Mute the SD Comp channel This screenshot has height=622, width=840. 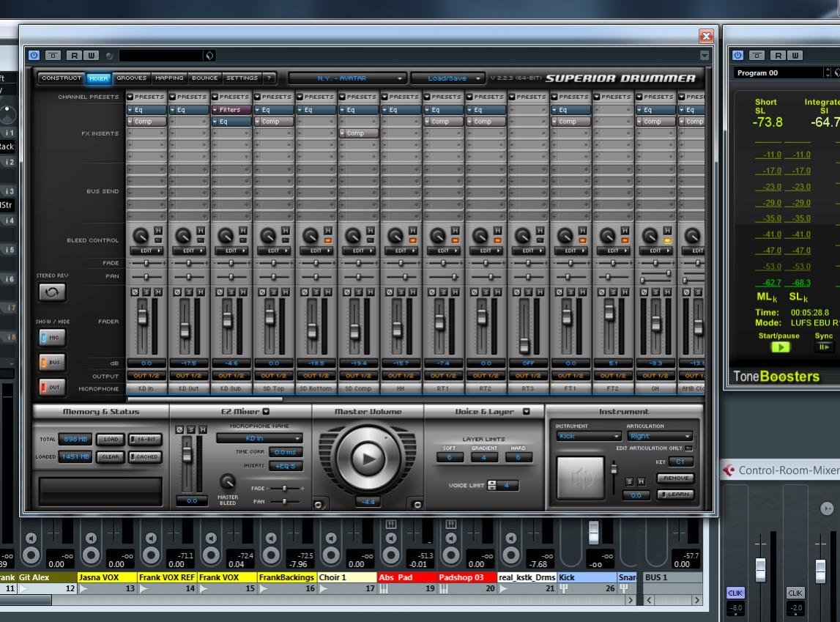[x=371, y=292]
